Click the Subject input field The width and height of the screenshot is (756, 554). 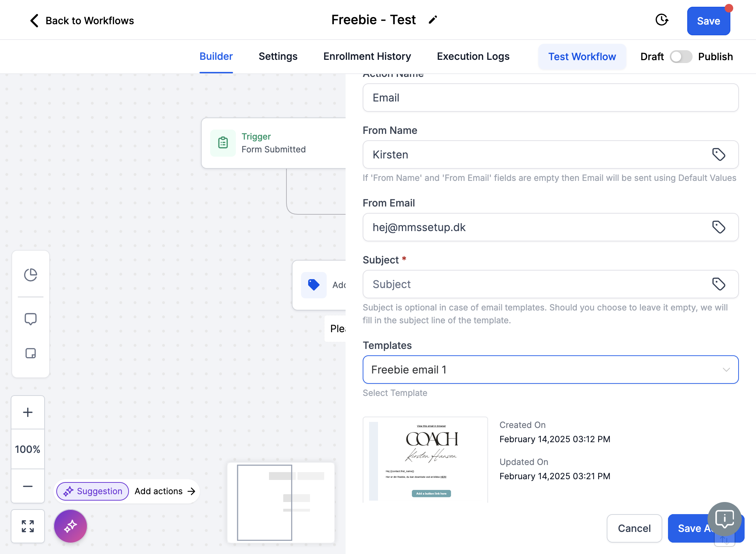click(x=550, y=284)
